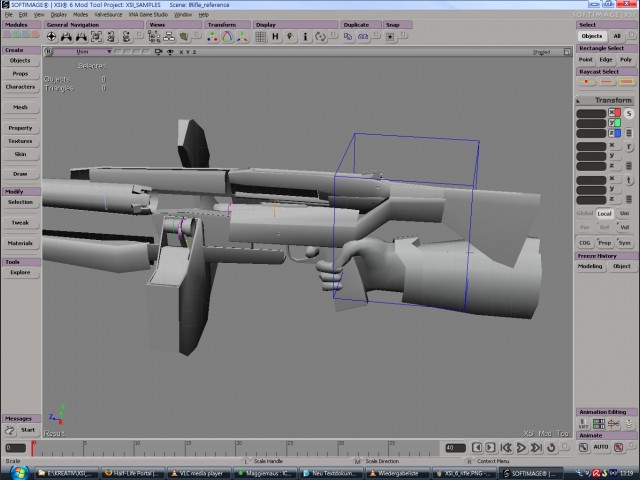
Task: Enable Local transform mode
Action: (x=604, y=213)
